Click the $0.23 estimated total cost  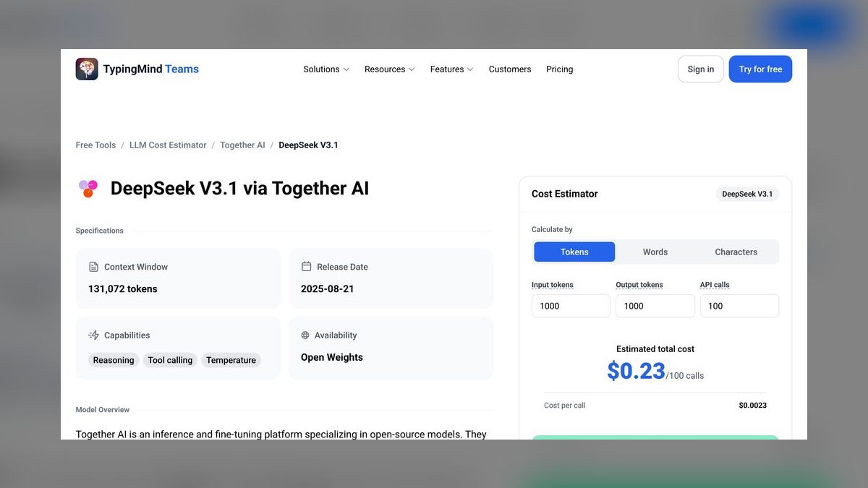click(636, 371)
